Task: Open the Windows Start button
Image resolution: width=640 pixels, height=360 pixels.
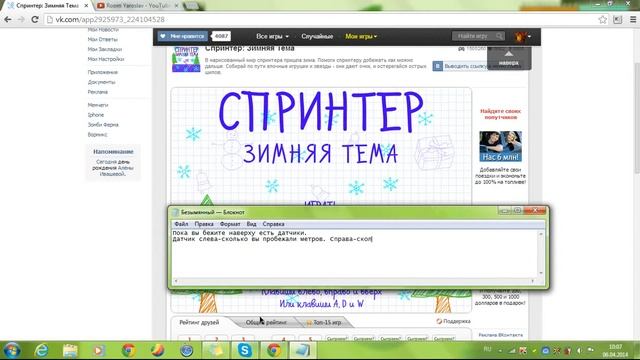Action: 11,350
